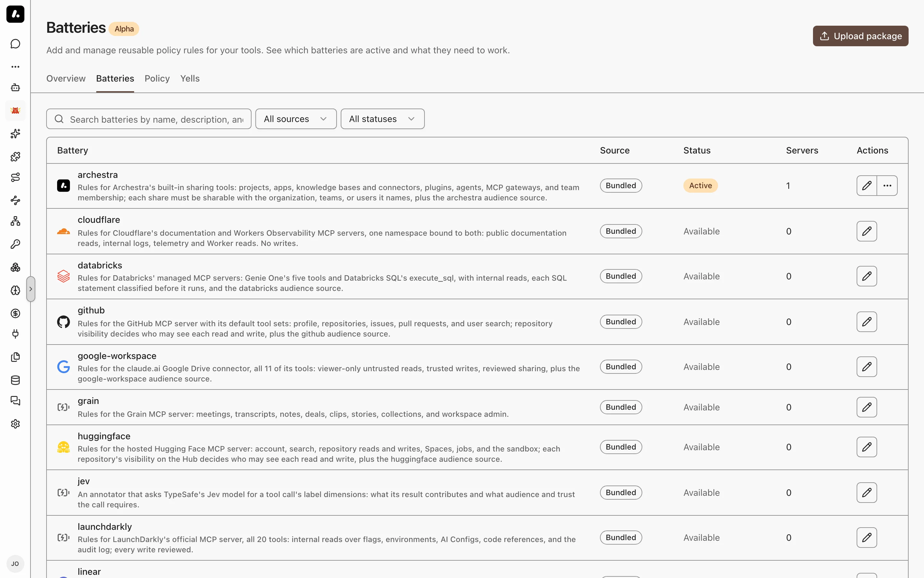Open the dollar cost sidebar icon

tap(15, 313)
